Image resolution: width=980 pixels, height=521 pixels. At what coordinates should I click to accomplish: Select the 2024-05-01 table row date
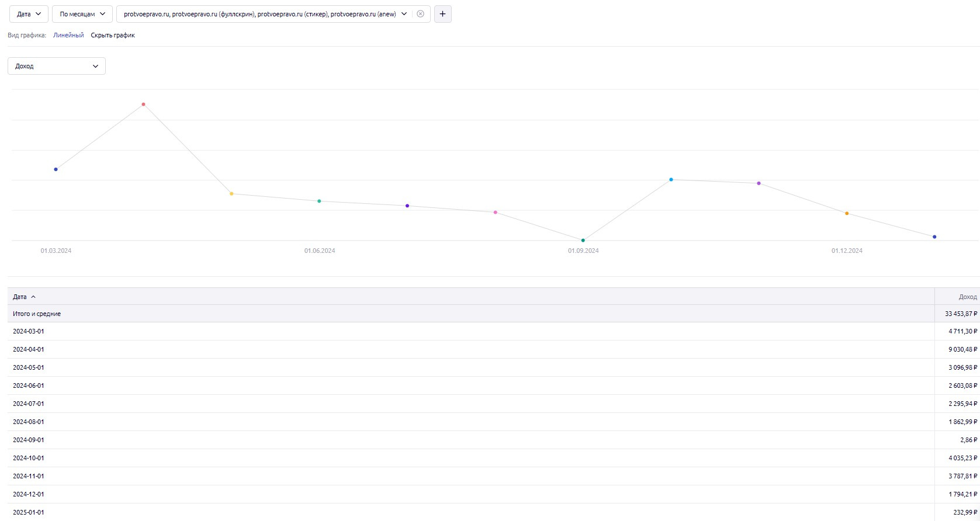pyautogui.click(x=29, y=367)
